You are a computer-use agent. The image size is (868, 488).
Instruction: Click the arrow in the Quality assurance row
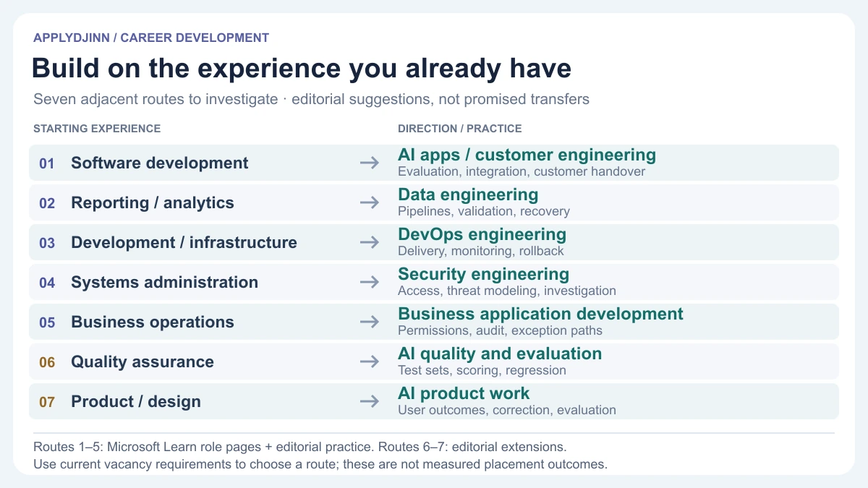[x=370, y=362]
